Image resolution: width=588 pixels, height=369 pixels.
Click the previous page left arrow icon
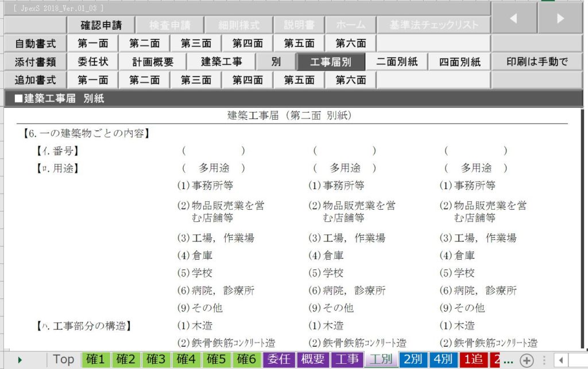(515, 18)
